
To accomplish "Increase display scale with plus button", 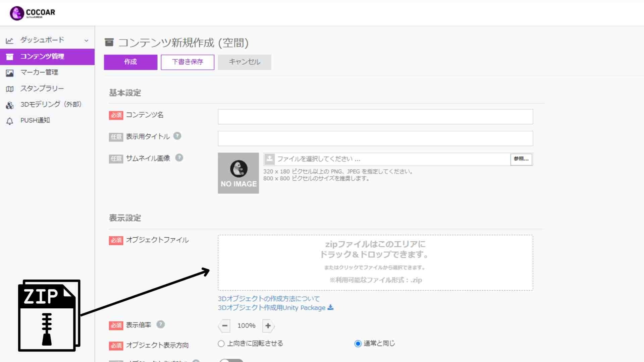I will [x=268, y=325].
